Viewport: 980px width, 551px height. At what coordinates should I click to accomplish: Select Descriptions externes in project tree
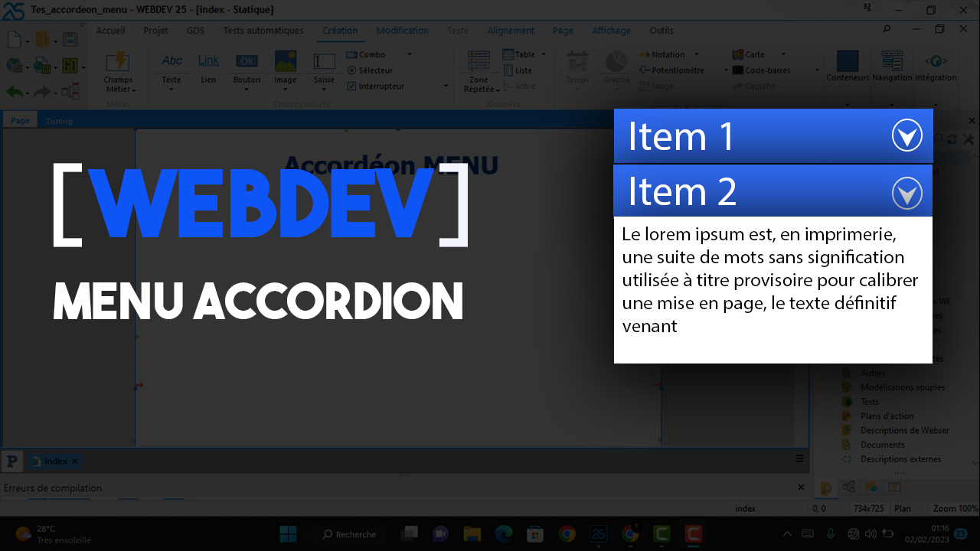pos(901,459)
